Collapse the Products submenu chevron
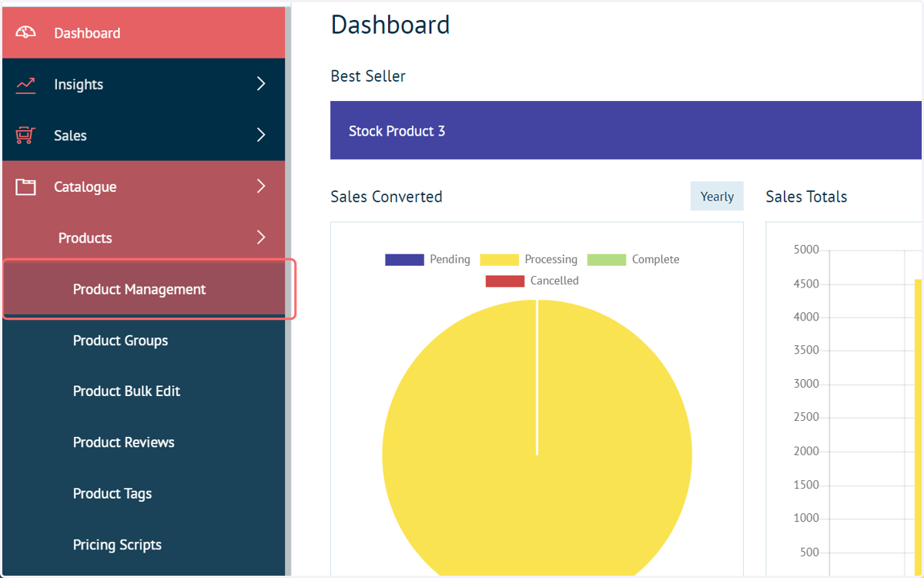This screenshot has width=924, height=578. click(261, 237)
